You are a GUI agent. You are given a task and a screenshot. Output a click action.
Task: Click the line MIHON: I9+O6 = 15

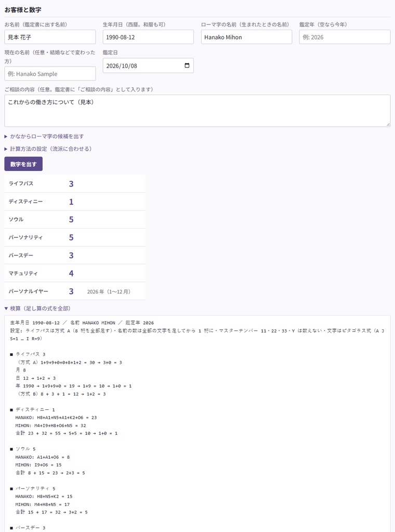click(38, 465)
